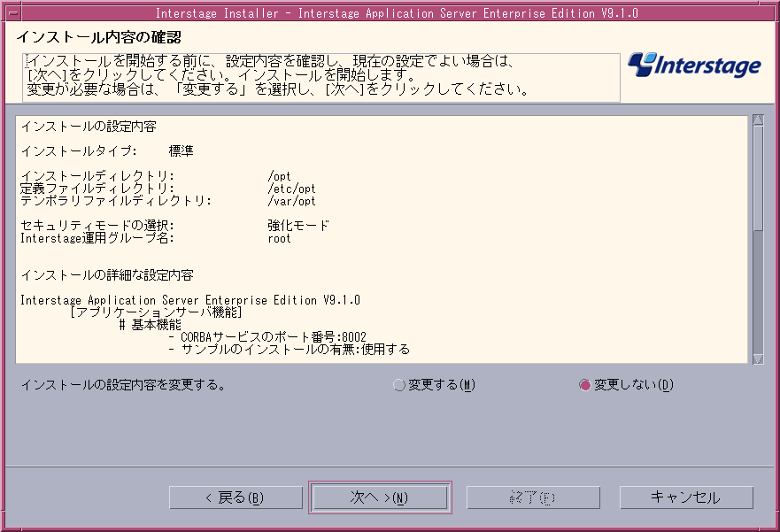Click the instruction text box at top
The width and height of the screenshot is (780, 532).
321,78
